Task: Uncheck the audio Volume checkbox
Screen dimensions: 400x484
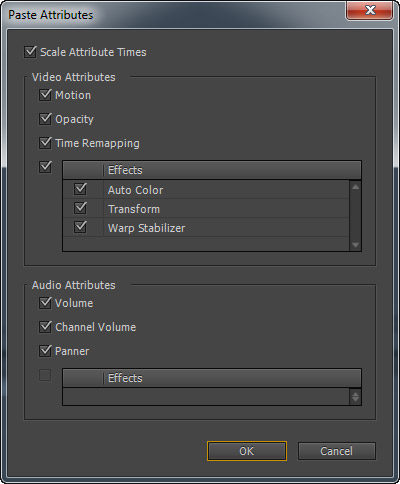Action: click(45, 303)
